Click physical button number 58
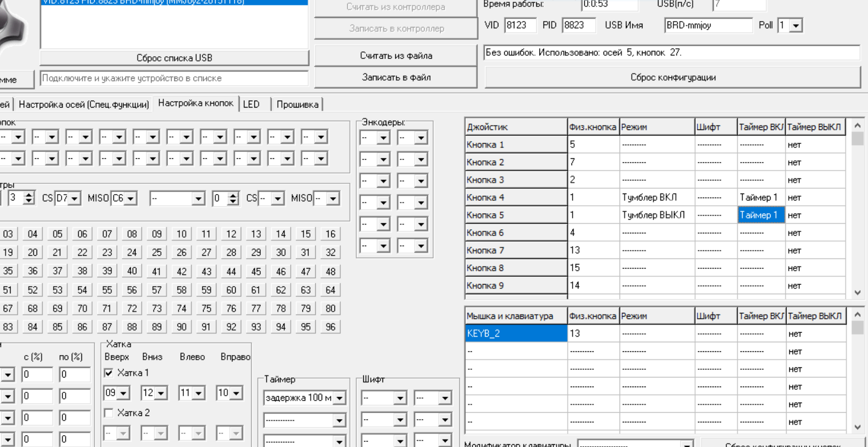The image size is (868, 447). 181,290
